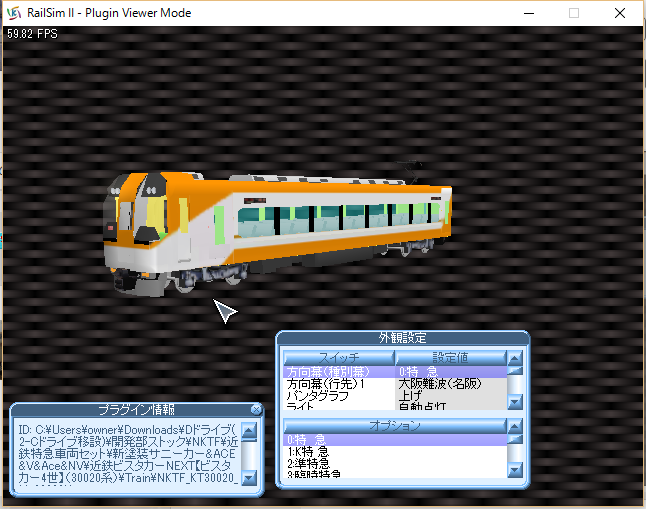Image resolution: width=646 pixels, height=509 pixels.
Task: Choose option 0:特 急
Action: point(395,440)
